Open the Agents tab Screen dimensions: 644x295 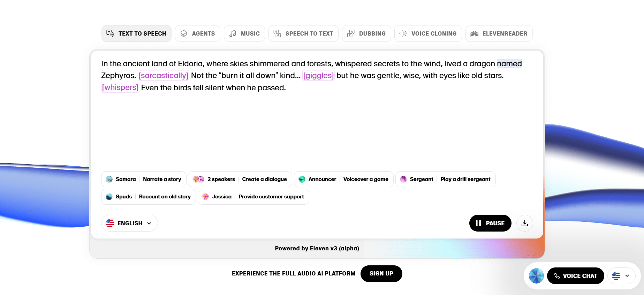(x=197, y=33)
